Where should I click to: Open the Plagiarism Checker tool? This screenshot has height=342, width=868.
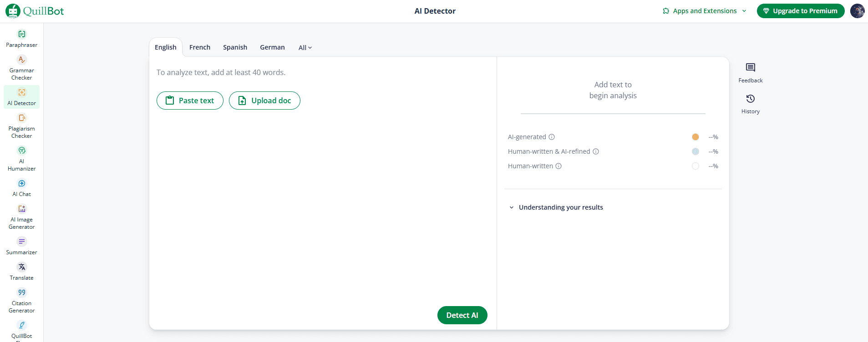21,126
